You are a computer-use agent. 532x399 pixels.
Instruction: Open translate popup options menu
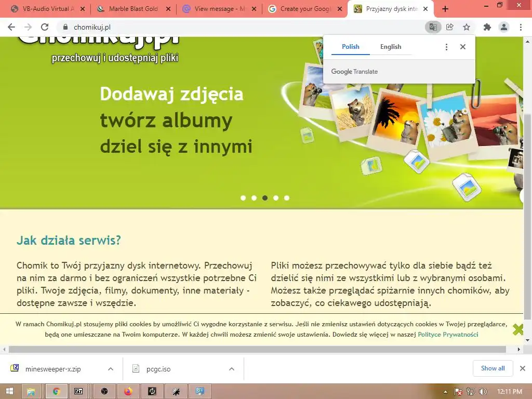pos(446,47)
